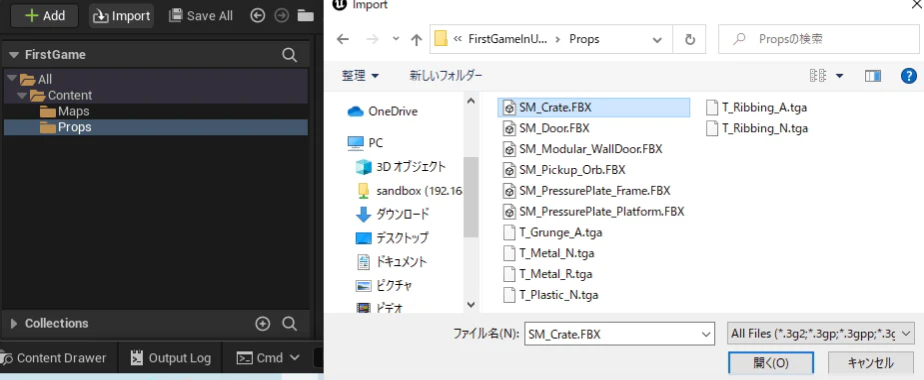This screenshot has height=380, width=924.
Task: Select the T_Grunge_A.tga file
Action: 553,232
